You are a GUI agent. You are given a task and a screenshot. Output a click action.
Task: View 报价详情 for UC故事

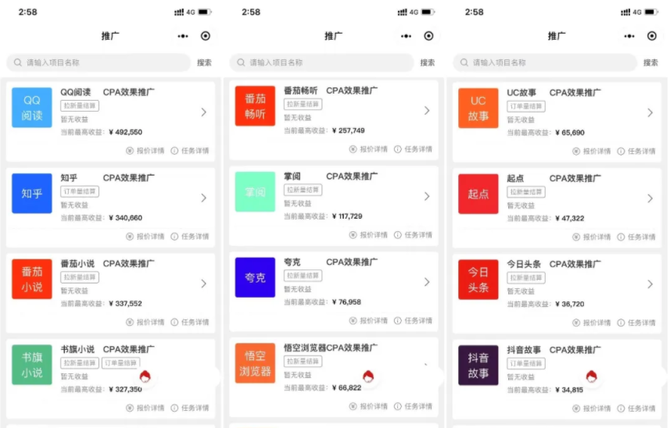(x=591, y=151)
